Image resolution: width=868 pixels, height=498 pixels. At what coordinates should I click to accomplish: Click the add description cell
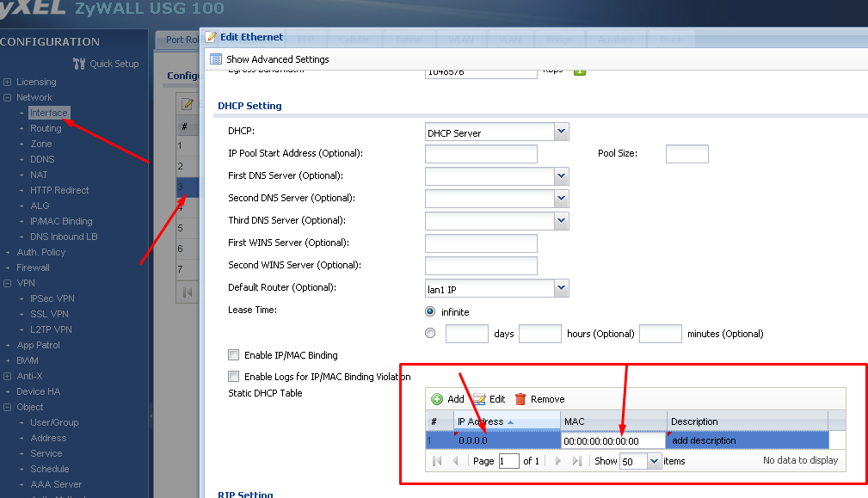(x=748, y=440)
